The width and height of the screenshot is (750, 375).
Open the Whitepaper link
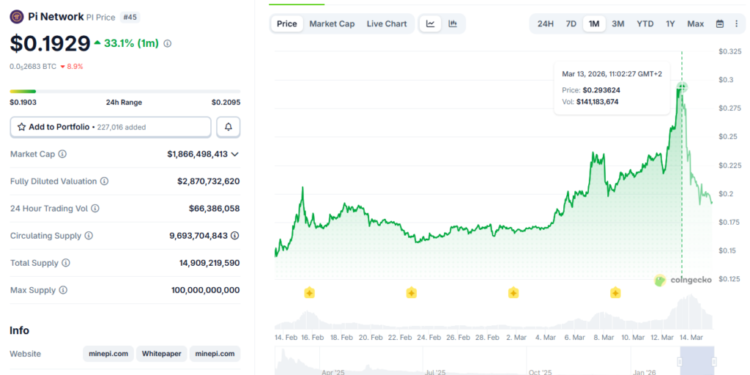pyautogui.click(x=162, y=354)
